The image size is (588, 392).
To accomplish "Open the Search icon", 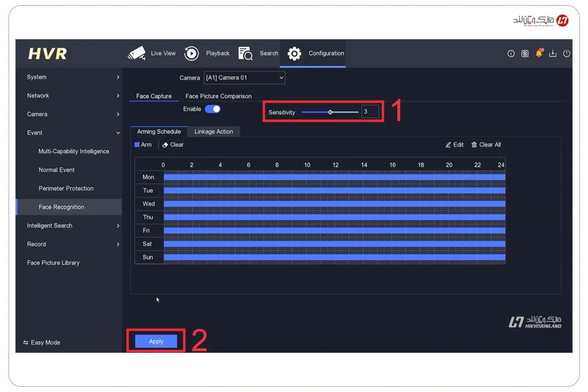I will pyautogui.click(x=246, y=53).
